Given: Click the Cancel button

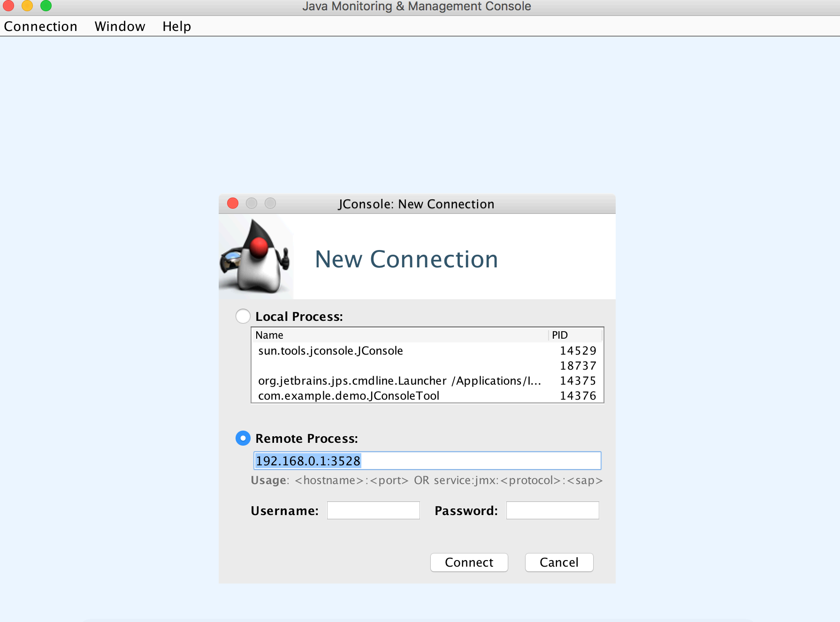Looking at the screenshot, I should (x=559, y=562).
